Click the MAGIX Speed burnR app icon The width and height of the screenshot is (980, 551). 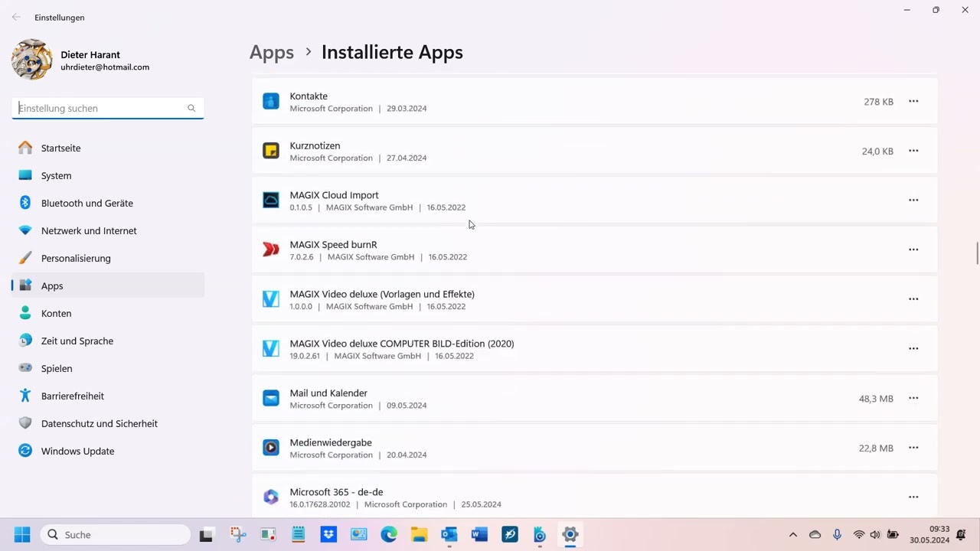point(271,249)
